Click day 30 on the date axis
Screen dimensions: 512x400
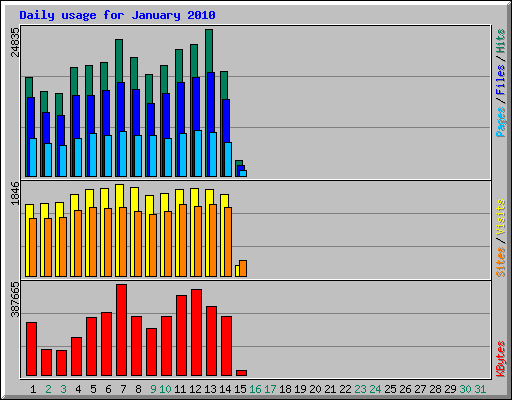(x=465, y=389)
